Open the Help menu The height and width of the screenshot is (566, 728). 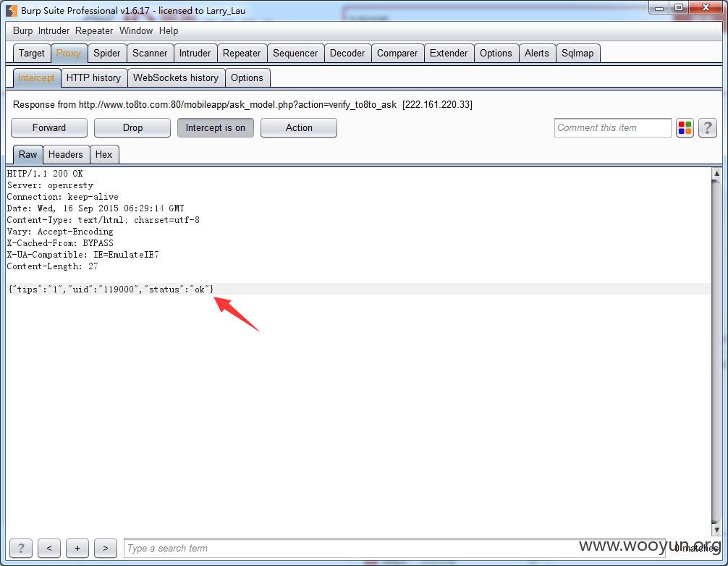(169, 30)
